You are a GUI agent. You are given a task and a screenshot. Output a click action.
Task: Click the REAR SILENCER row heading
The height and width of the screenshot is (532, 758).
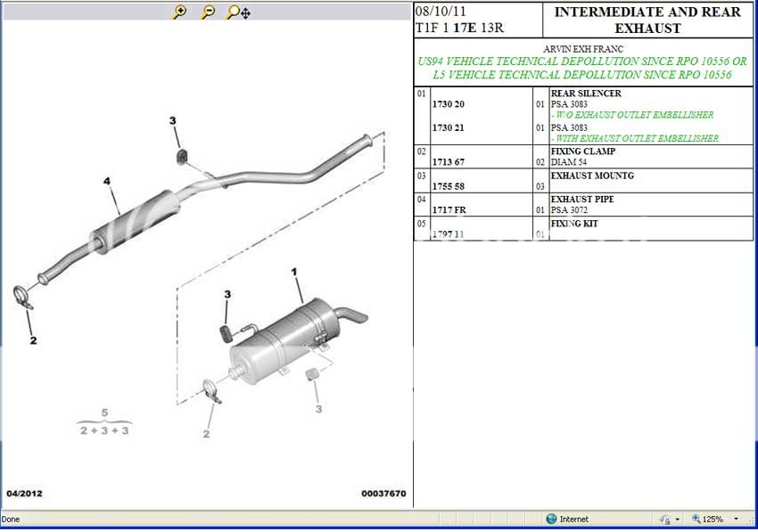pyautogui.click(x=586, y=94)
